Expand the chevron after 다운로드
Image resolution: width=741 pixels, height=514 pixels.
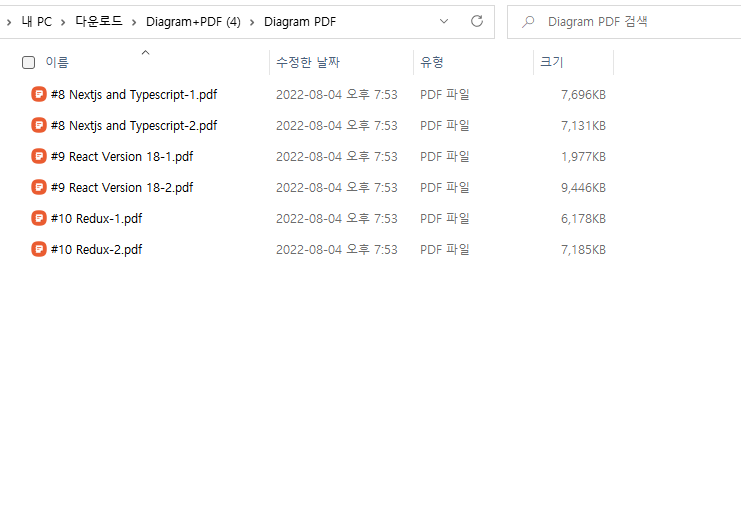click(134, 22)
